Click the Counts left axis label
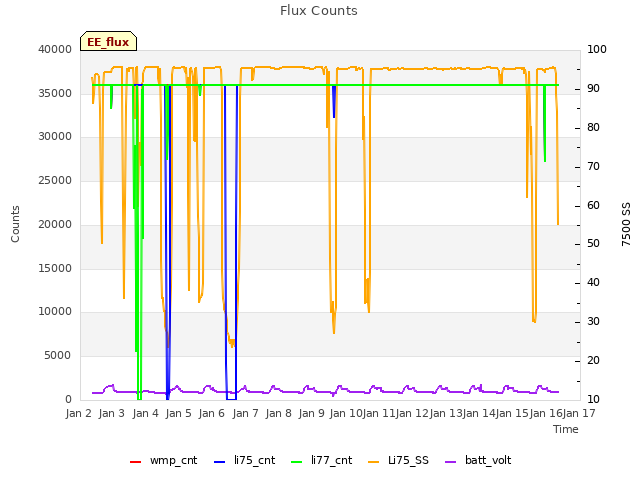This screenshot has width=640, height=480. click(x=15, y=224)
